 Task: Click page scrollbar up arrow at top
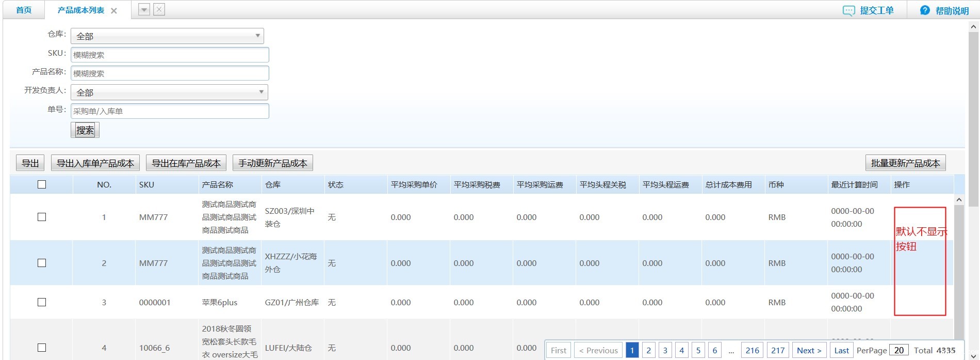click(x=973, y=27)
